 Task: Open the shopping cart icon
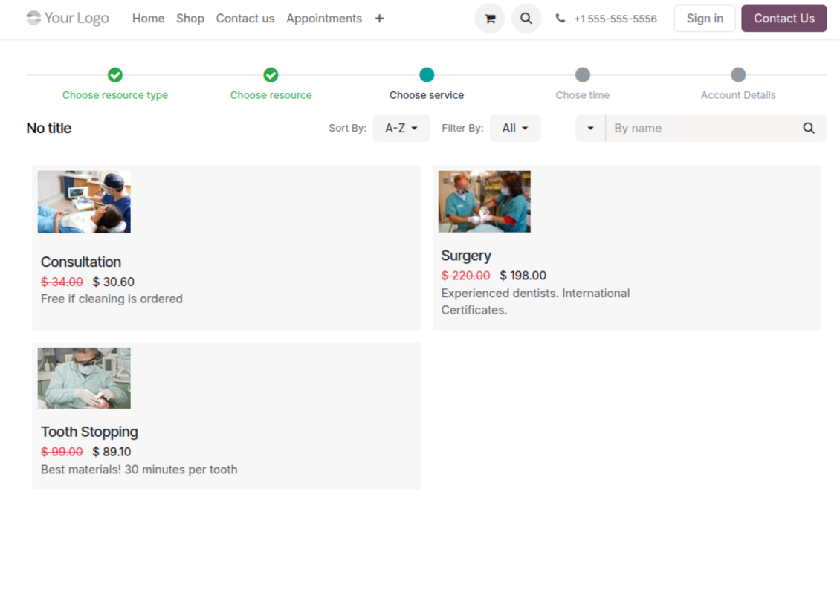489,19
